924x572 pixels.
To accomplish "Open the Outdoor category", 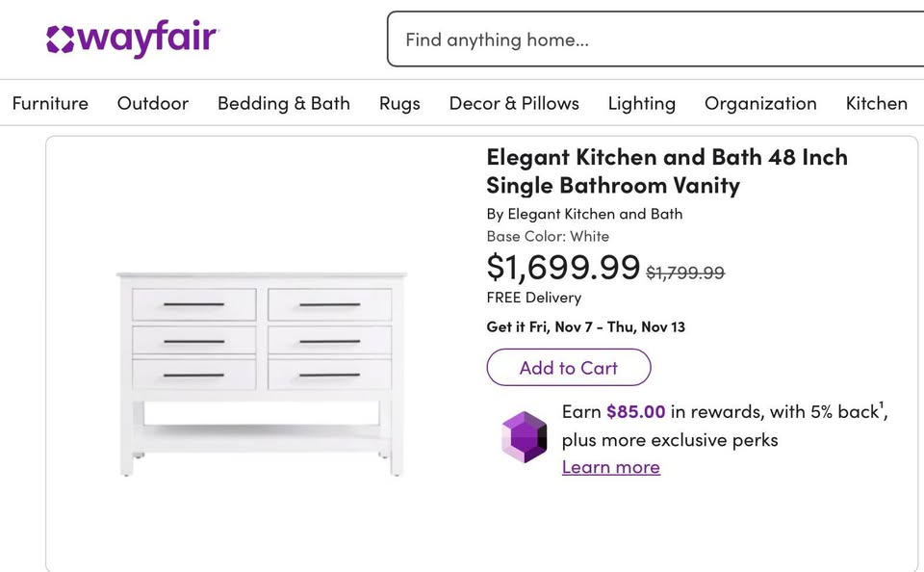I will click(x=153, y=103).
